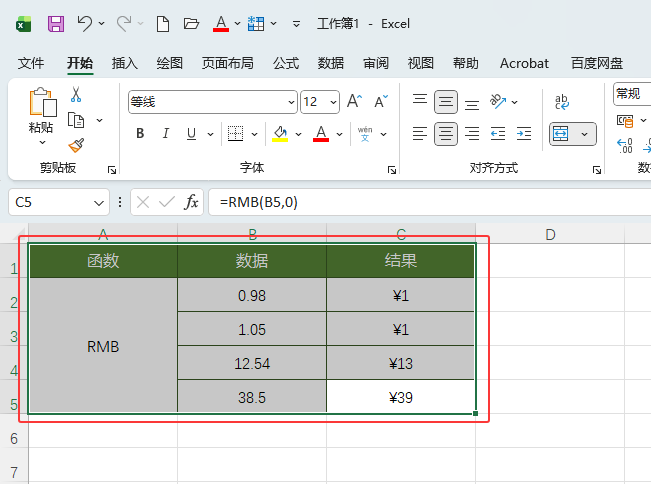The image size is (651, 484).
Task: Click the decrease indent icon
Action: [x=498, y=134]
